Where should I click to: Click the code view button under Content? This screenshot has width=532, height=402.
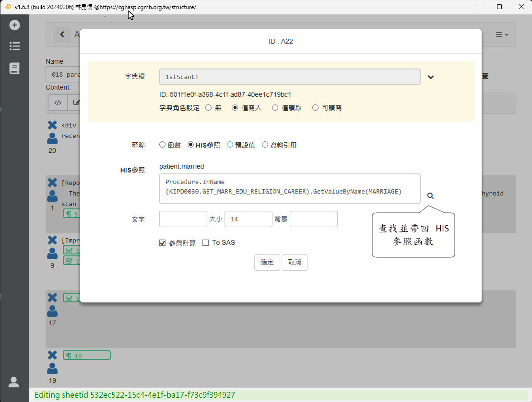[58, 102]
